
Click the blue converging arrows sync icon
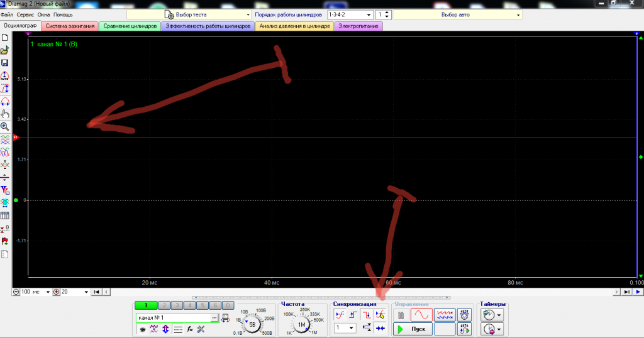click(380, 328)
